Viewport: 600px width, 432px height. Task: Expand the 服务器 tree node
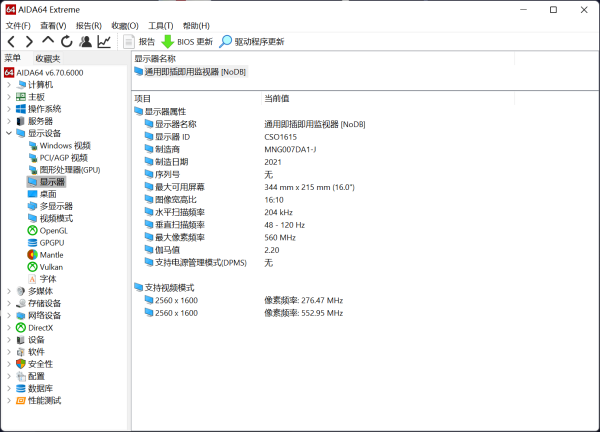pos(9,121)
